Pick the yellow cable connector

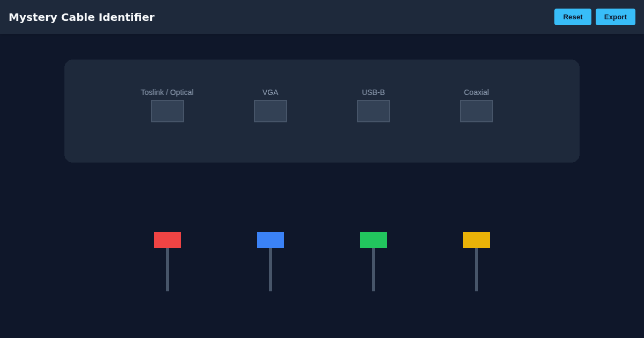(x=477, y=240)
